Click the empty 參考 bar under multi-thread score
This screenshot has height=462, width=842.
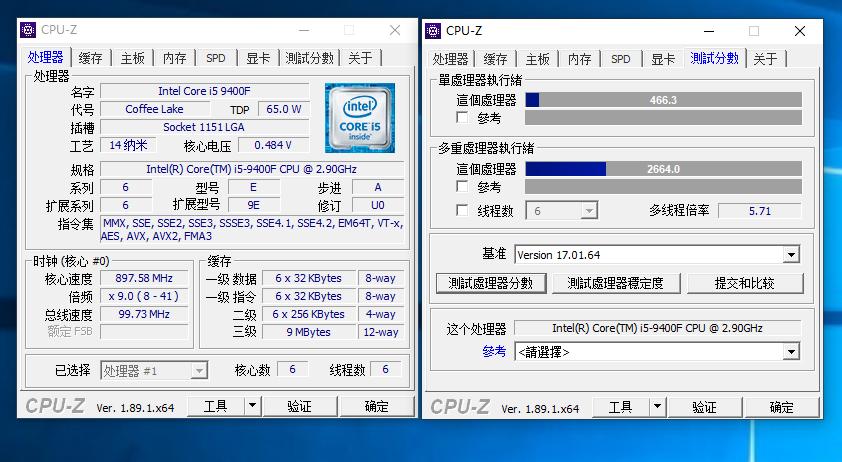coord(663,186)
